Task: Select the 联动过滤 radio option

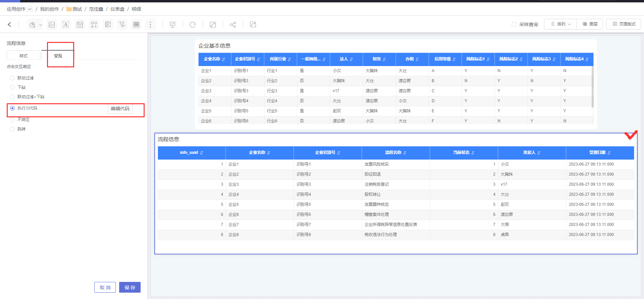Action: (x=12, y=78)
